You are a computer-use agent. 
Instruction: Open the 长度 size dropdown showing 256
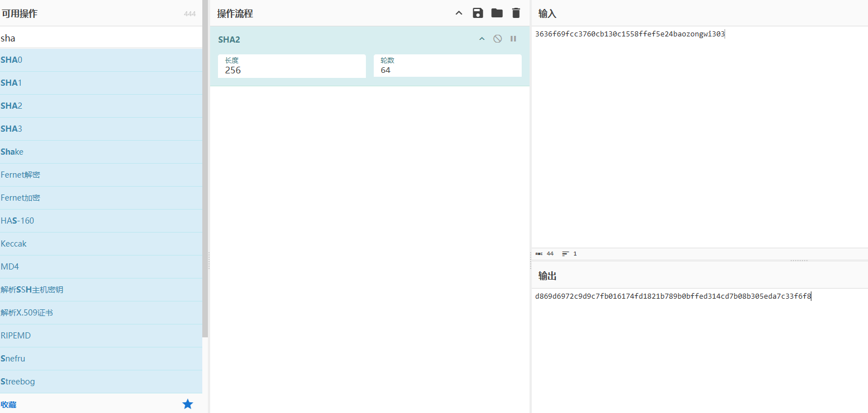[291, 66]
